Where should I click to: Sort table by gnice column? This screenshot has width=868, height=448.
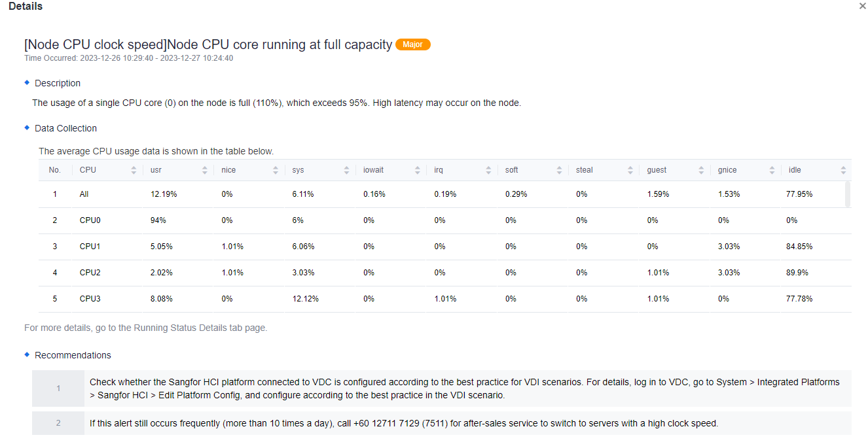[772, 170]
